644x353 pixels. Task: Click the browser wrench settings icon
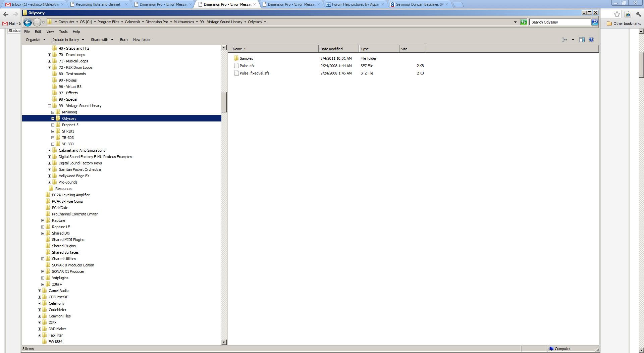pyautogui.click(x=638, y=14)
